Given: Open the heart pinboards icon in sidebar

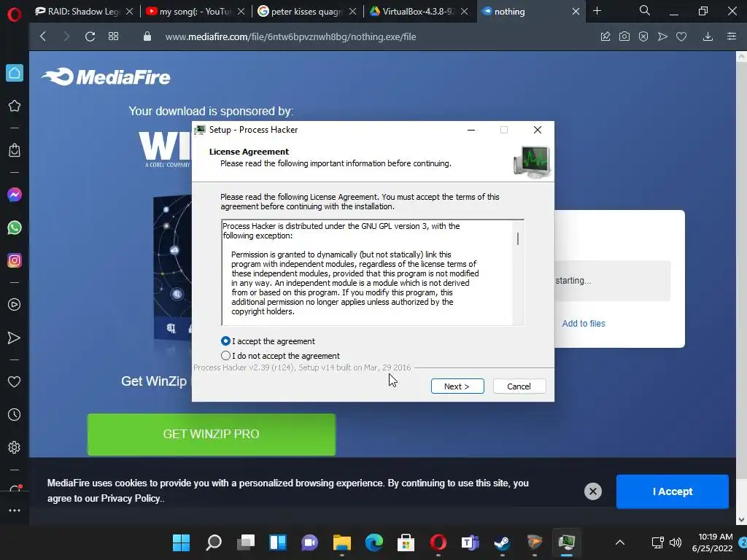Looking at the screenshot, I should tap(15, 381).
